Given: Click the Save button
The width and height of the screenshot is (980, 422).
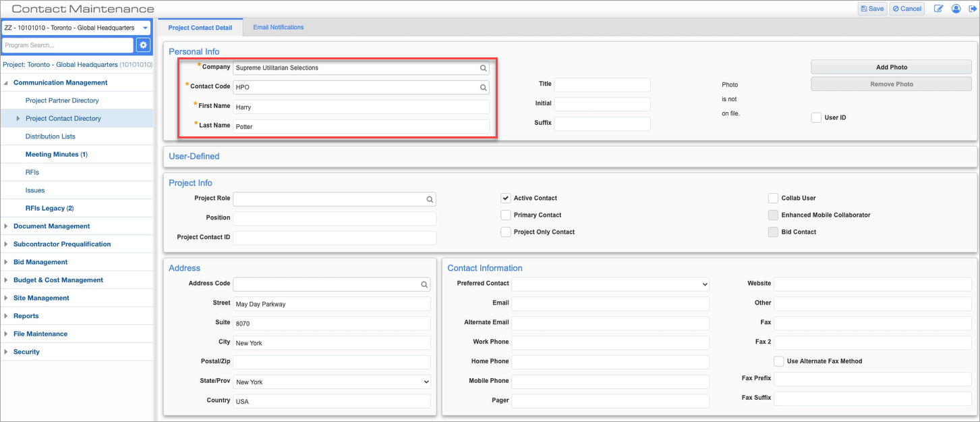Looking at the screenshot, I should tap(872, 9).
